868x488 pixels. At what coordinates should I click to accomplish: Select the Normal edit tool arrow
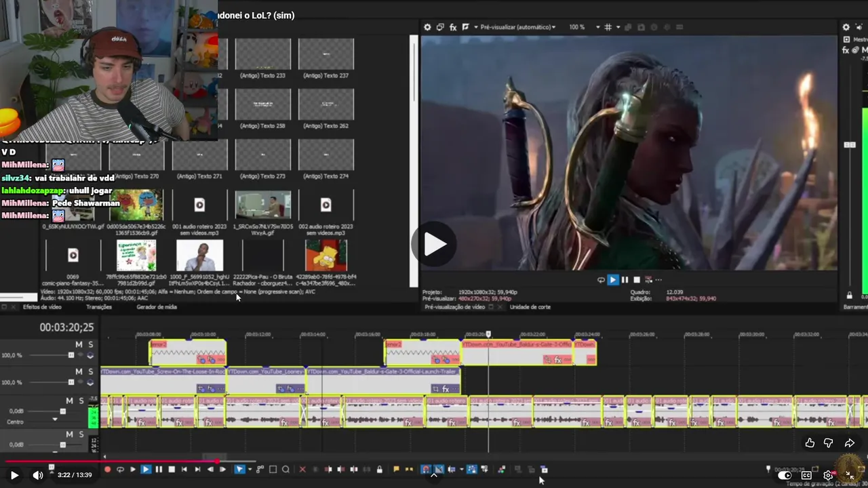pos(239,469)
